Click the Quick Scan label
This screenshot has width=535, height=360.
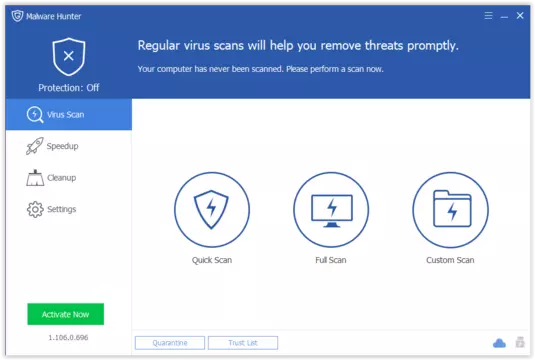(x=212, y=260)
